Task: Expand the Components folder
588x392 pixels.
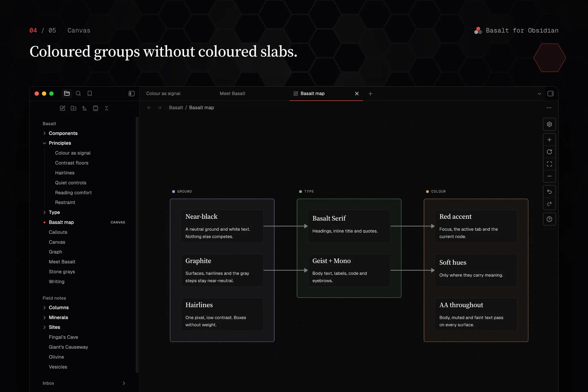Action: click(45, 133)
